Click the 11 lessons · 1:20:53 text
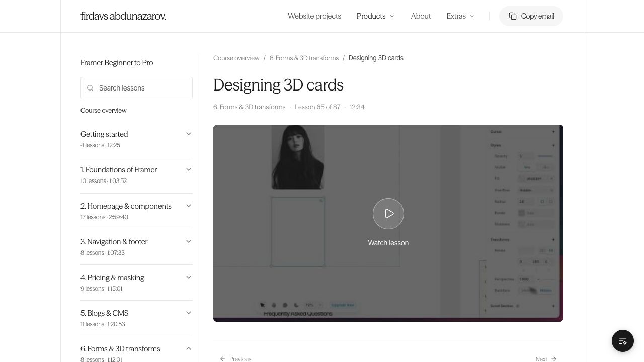 click(x=103, y=324)
